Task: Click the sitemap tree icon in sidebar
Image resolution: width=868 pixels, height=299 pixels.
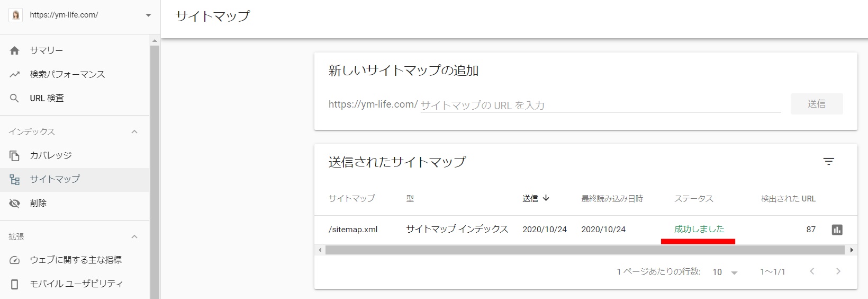Action: [15, 180]
